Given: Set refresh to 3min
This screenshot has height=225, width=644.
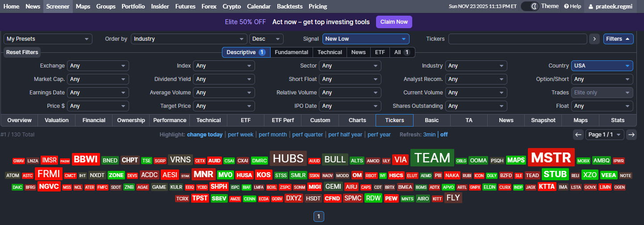Looking at the screenshot, I should (429, 135).
